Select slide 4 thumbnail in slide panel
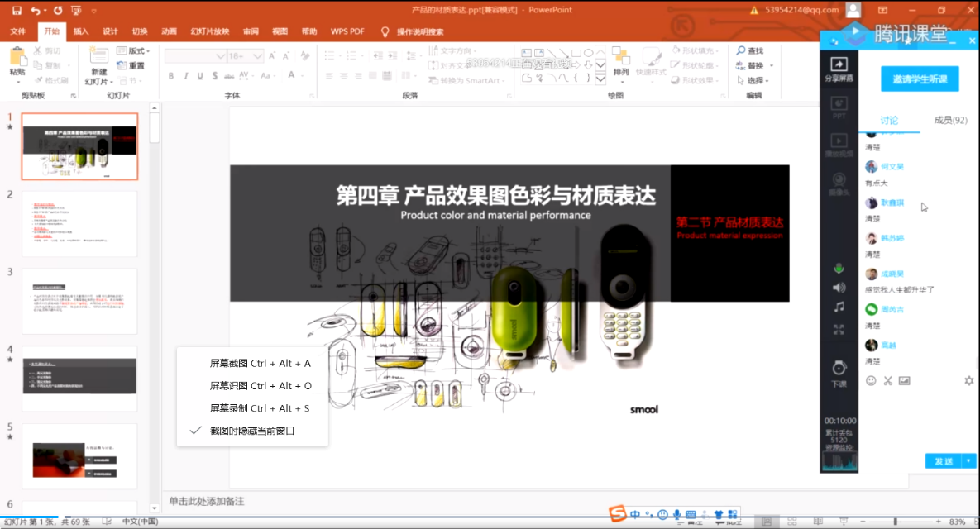The image size is (980, 529). 79,378
